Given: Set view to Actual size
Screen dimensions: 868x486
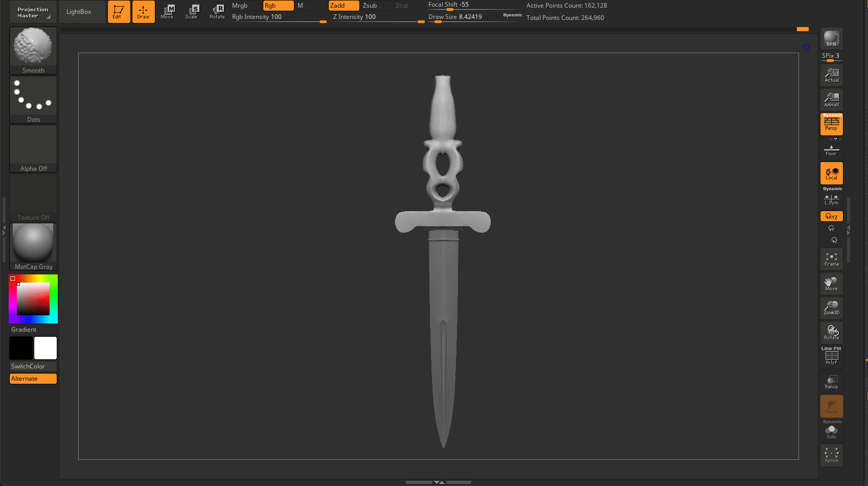Looking at the screenshot, I should tap(832, 75).
